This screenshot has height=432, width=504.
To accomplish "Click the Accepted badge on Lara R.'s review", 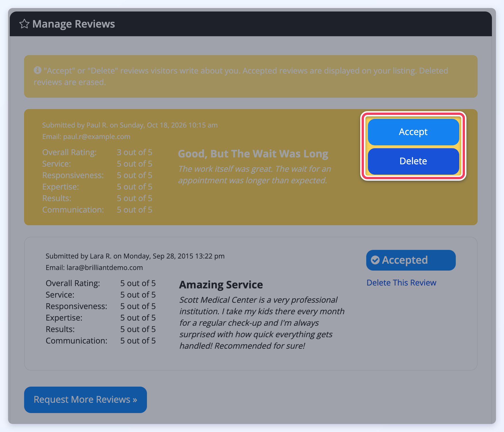I will [x=411, y=260].
